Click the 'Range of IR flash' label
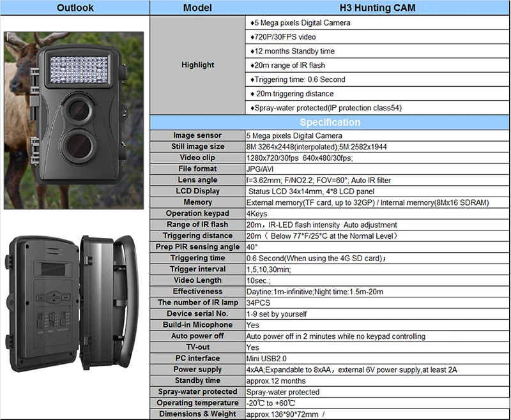Viewport: 511px width, 420px height. pos(197,224)
